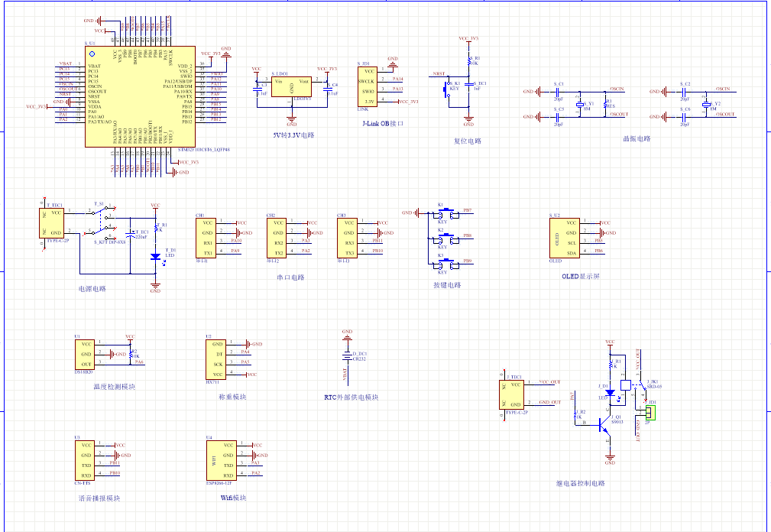Select the HX711 weighing module block
This screenshot has height=532, width=771.
tap(217, 359)
